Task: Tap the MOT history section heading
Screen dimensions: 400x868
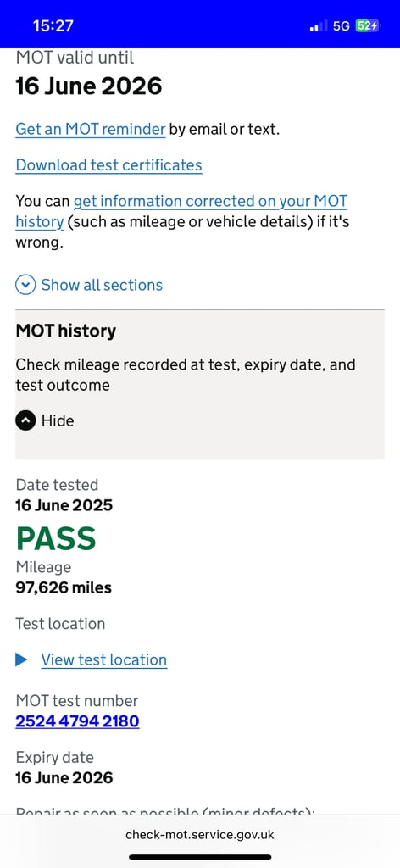Action: 66,331
